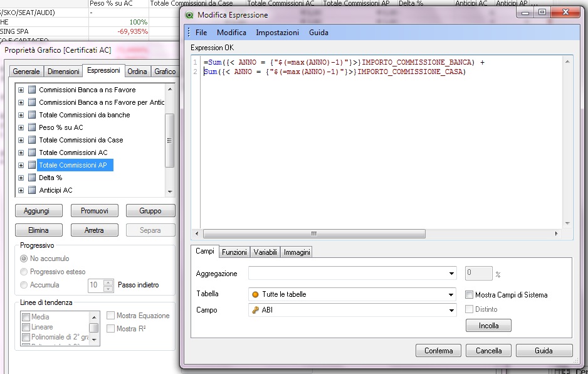Switch to the Funzioni tab
The width and height of the screenshot is (588, 374).
(234, 252)
